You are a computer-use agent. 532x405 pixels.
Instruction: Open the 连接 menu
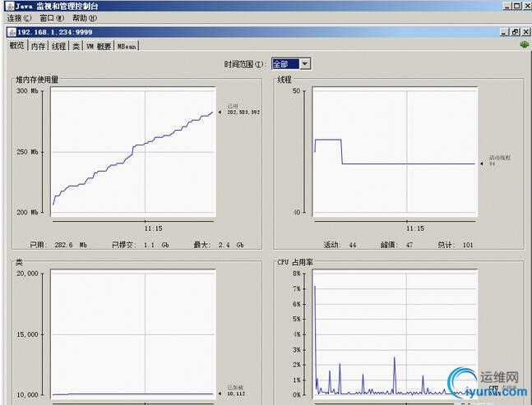20,18
